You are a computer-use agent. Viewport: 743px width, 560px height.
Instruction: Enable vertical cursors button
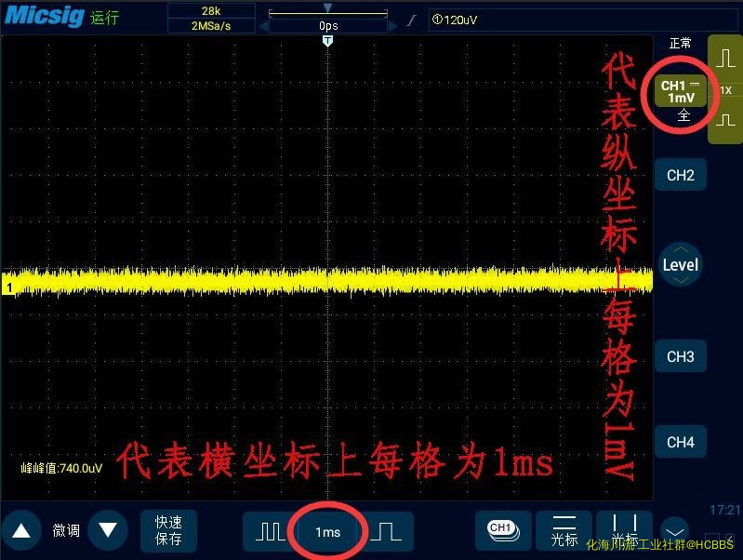coord(625,530)
